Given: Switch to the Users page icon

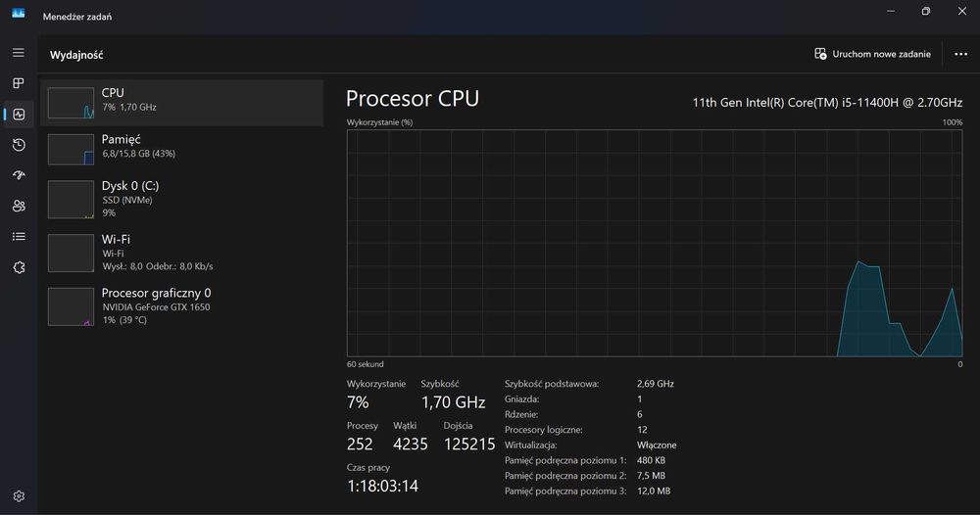Looking at the screenshot, I should click(x=19, y=206).
